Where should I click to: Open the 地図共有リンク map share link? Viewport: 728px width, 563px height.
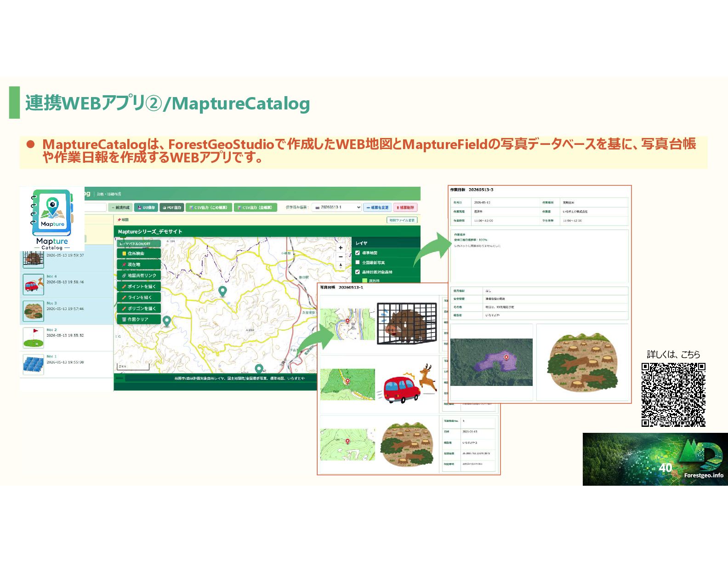[139, 276]
